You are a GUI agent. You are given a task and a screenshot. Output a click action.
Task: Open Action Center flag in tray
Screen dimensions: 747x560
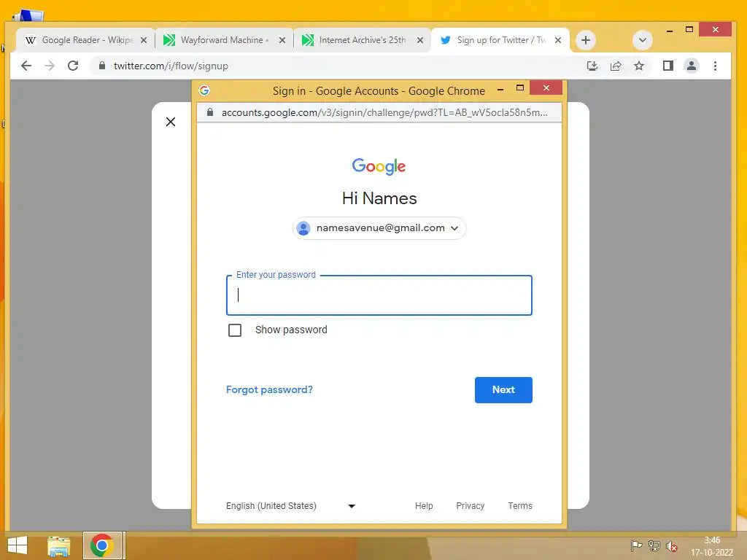(636, 546)
